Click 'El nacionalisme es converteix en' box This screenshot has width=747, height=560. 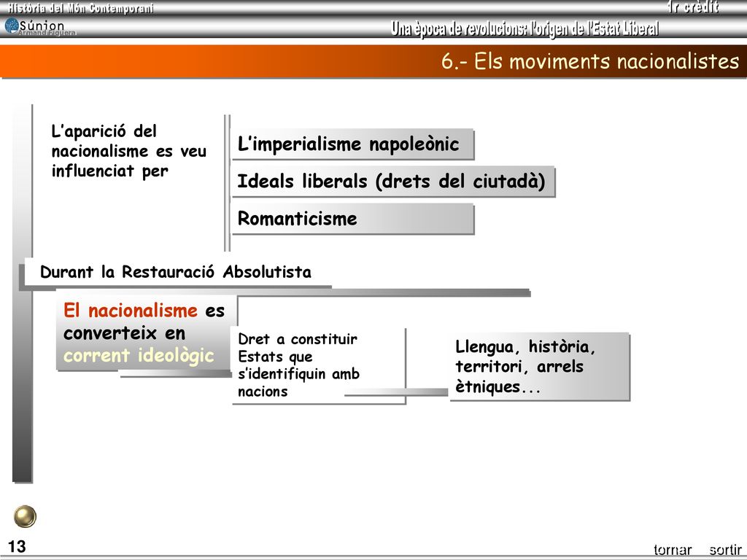pyautogui.click(x=146, y=332)
